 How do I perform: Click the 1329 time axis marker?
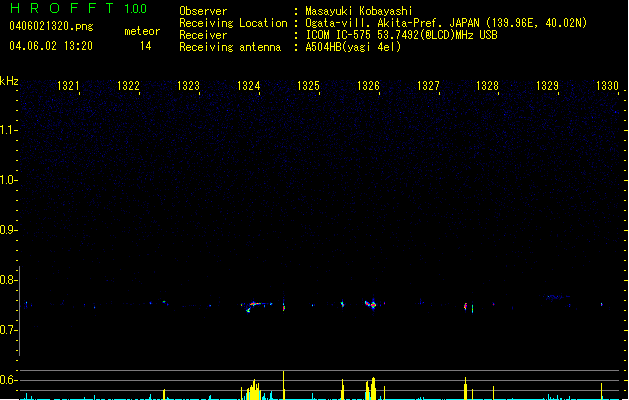[x=547, y=86]
